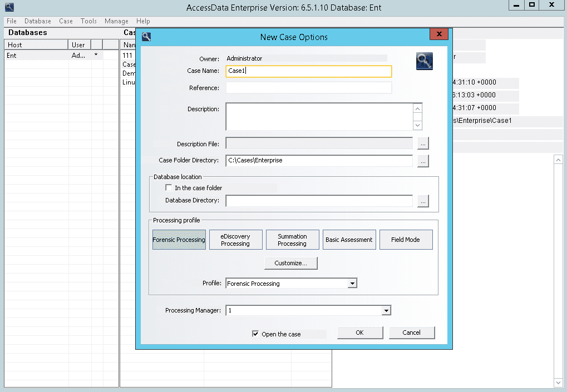Screen dimensions: 567x392
Task: Minimize the AccessData Enterprise window
Action: [516, 5]
